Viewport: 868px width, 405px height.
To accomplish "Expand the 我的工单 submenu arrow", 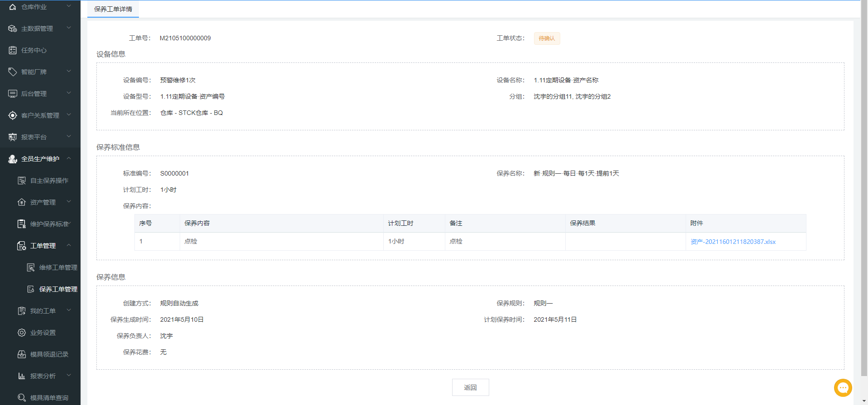I will 69,310.
